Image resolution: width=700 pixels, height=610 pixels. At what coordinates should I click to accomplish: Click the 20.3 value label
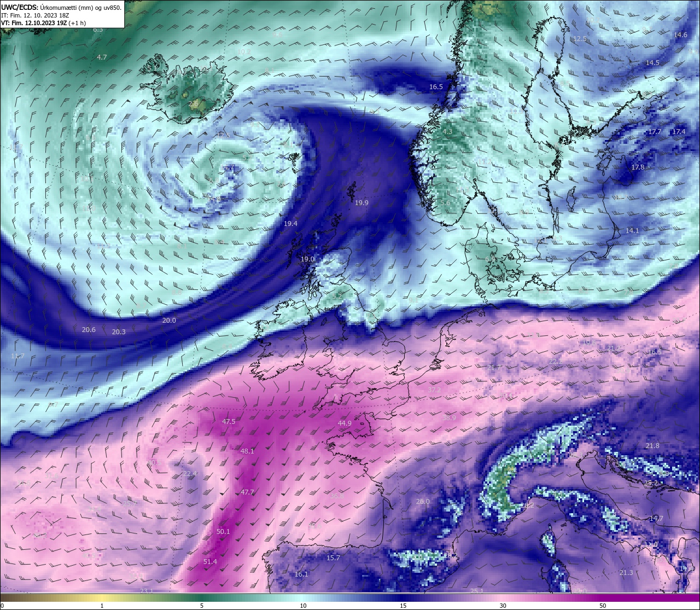(x=119, y=332)
